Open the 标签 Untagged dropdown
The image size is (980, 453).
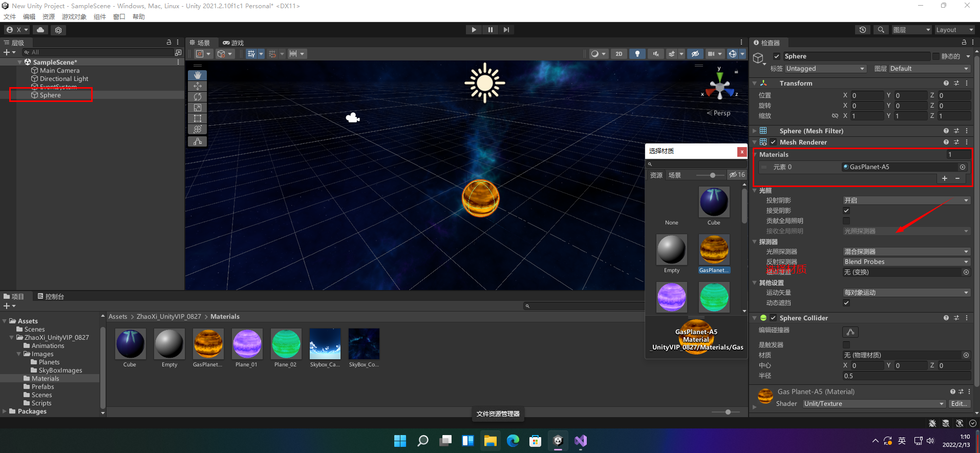825,69
